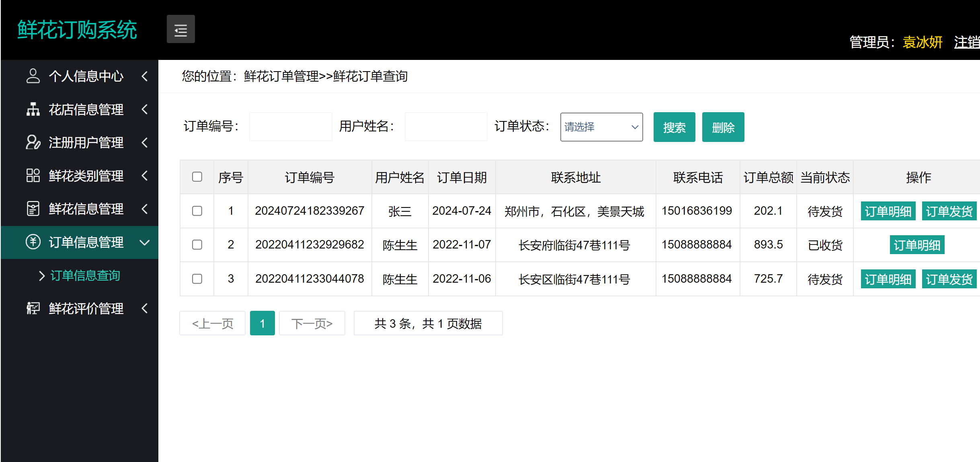Select the 个人信息中心 person icon

[x=33, y=76]
